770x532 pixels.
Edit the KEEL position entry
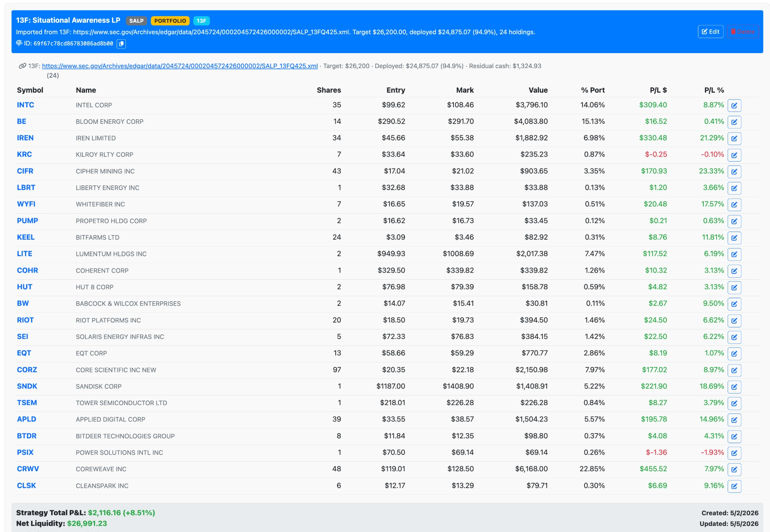pyautogui.click(x=734, y=238)
